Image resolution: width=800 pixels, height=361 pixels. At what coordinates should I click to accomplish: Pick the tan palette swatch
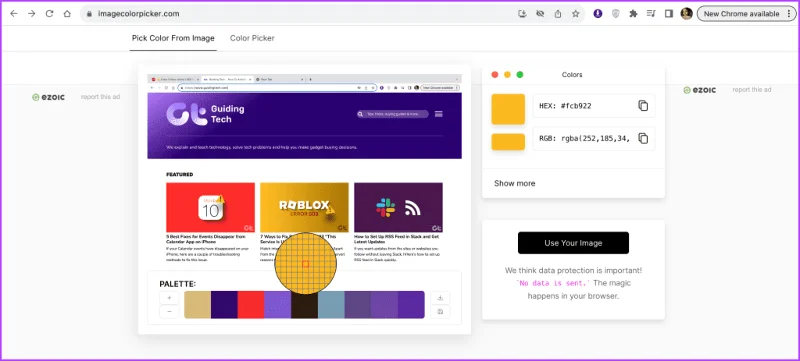(x=197, y=305)
